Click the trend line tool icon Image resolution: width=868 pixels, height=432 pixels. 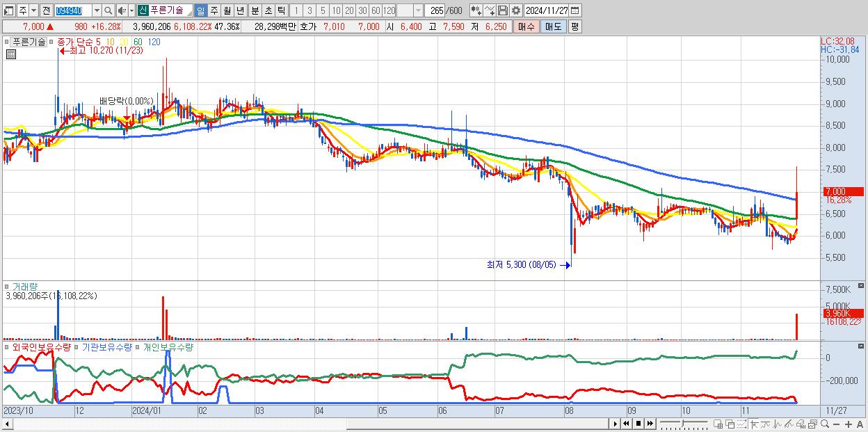point(766,424)
